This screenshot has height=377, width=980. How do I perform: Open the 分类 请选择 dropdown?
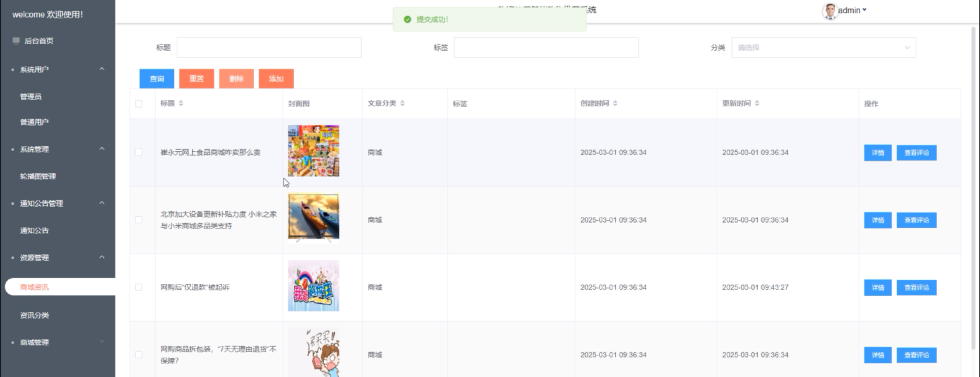point(823,48)
